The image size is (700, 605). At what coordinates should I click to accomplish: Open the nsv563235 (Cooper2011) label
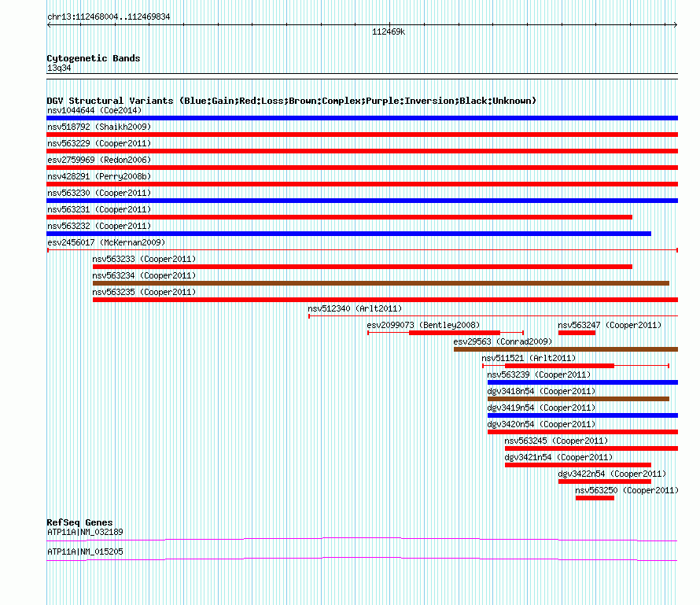[x=144, y=292]
